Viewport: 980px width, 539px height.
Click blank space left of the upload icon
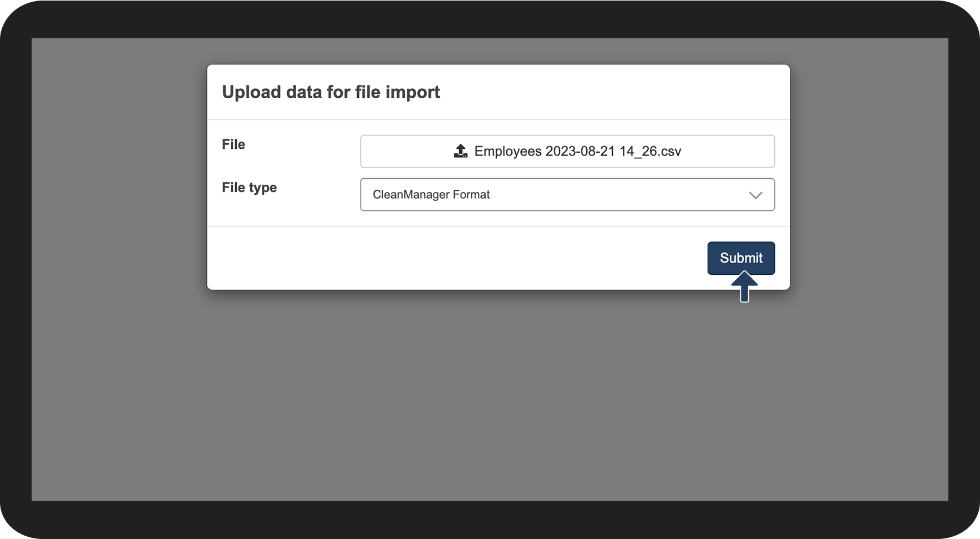tap(405, 152)
